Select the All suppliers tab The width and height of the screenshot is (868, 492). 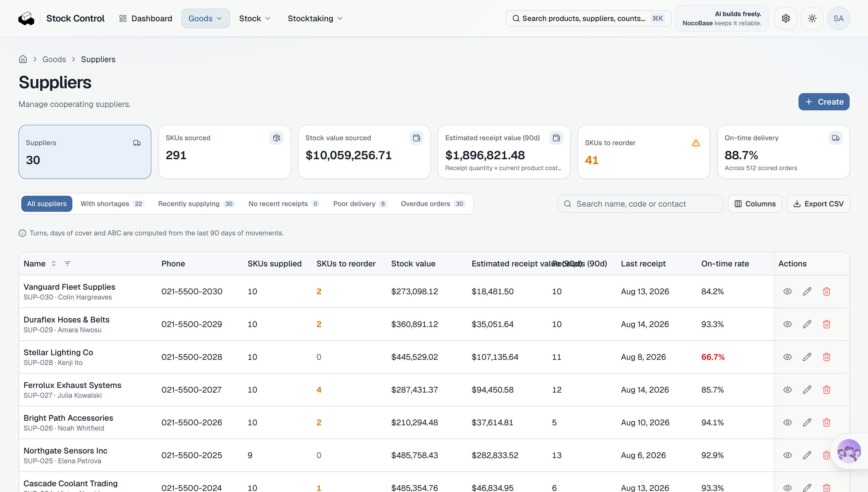point(47,204)
